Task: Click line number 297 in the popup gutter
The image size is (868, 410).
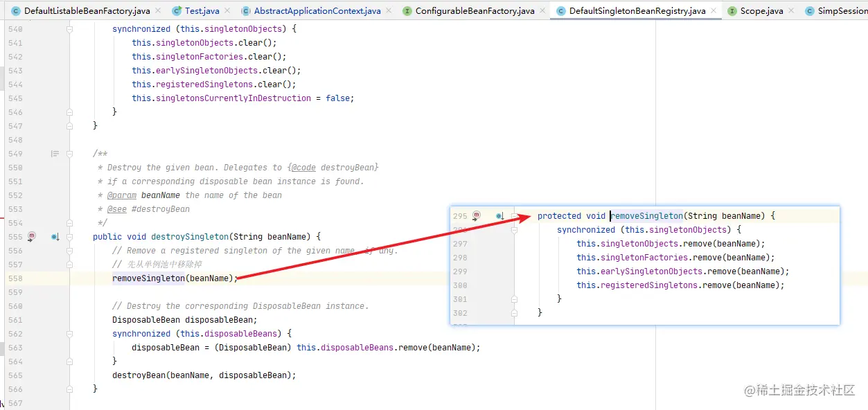Action: coord(460,244)
